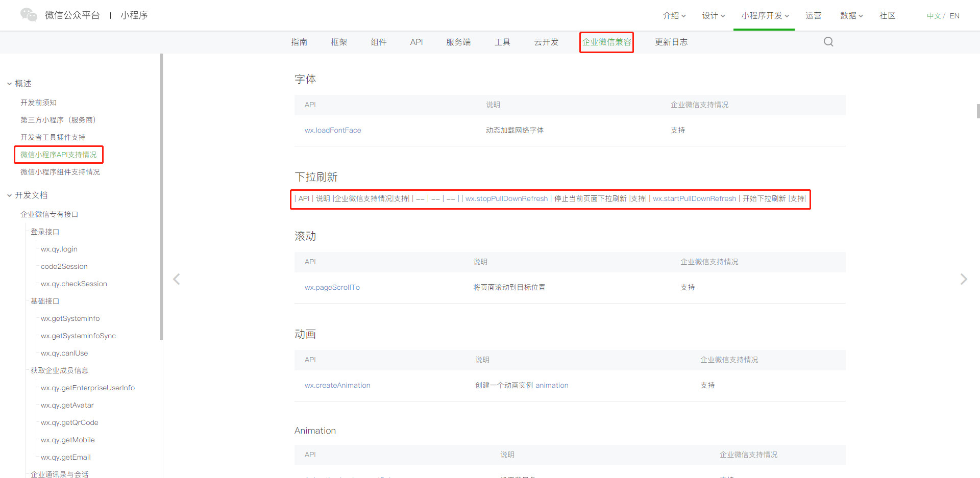Click the page scrollbar thumb
Viewport: 980px width, 478px height.
tap(978, 111)
